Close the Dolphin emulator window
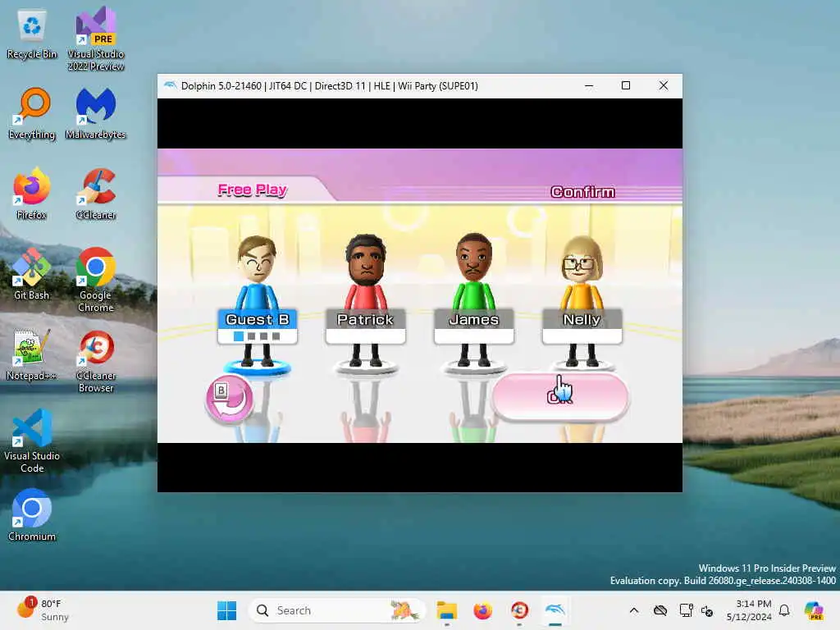Viewport: 840px width, 630px height. click(x=663, y=85)
